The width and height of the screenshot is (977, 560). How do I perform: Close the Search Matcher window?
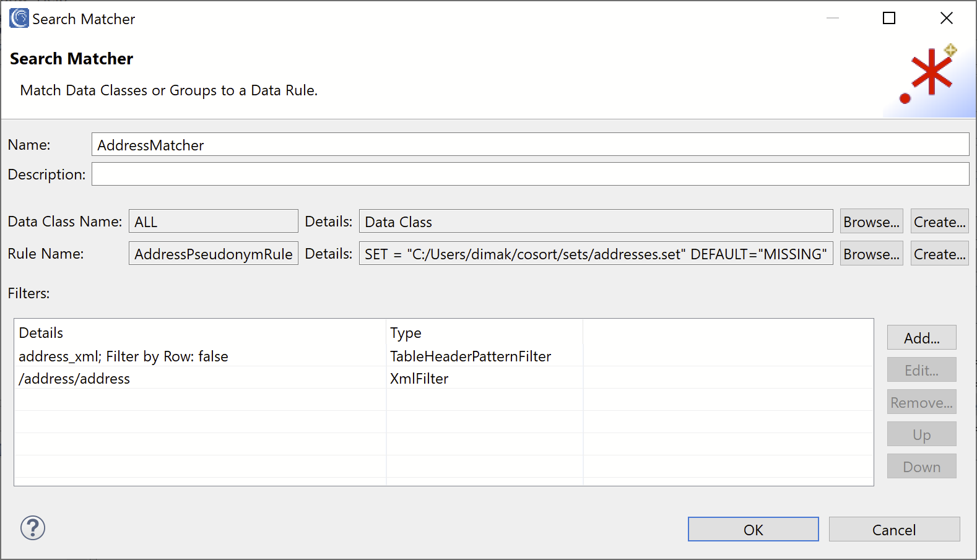(946, 18)
